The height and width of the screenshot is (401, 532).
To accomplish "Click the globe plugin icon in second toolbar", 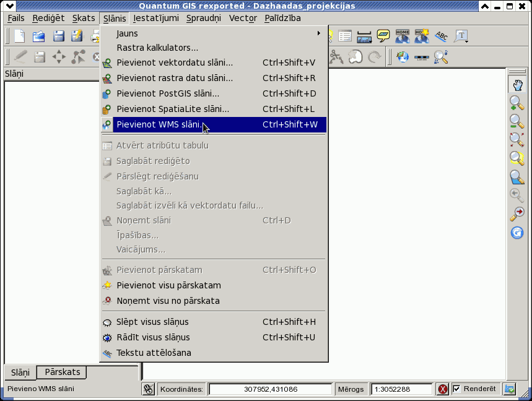I will tap(403, 56).
